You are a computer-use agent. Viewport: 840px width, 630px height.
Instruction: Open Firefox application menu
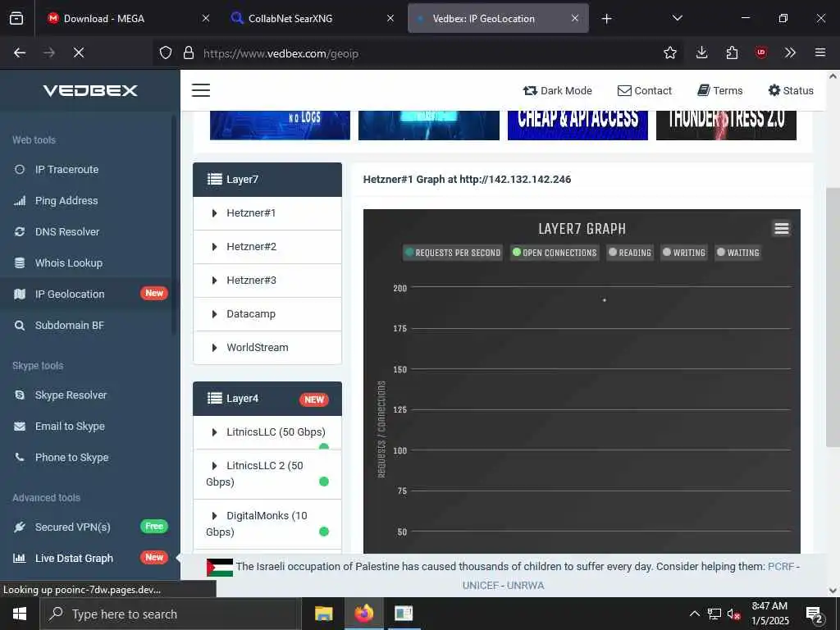[820, 52]
